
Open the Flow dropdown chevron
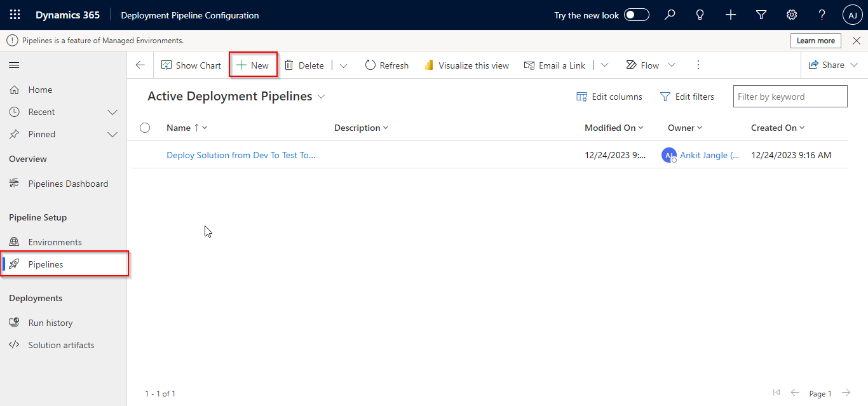pyautogui.click(x=672, y=65)
